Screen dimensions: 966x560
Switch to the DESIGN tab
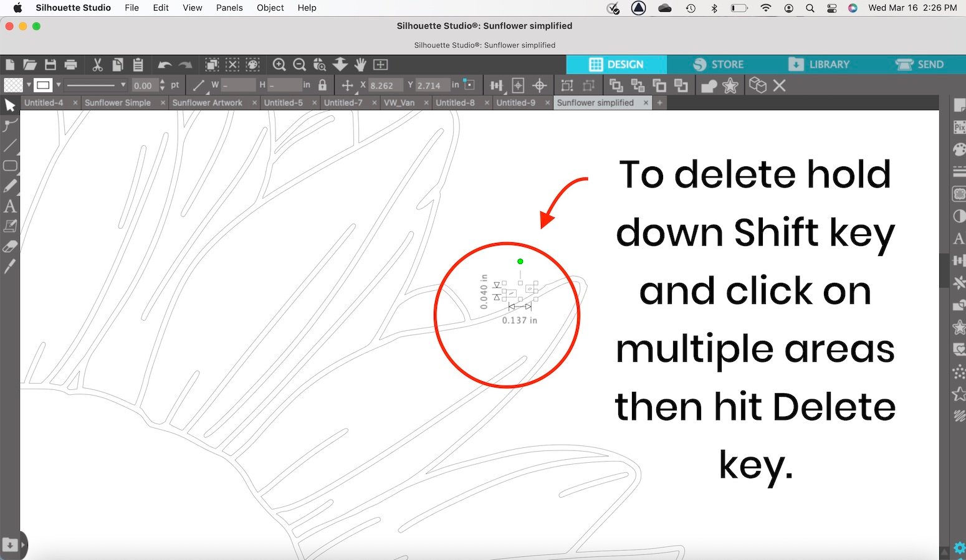pyautogui.click(x=616, y=64)
